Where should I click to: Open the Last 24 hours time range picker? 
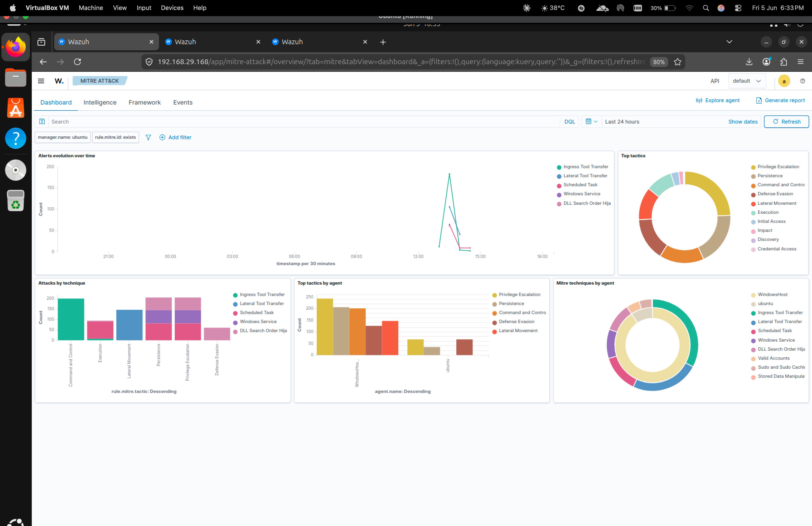622,121
